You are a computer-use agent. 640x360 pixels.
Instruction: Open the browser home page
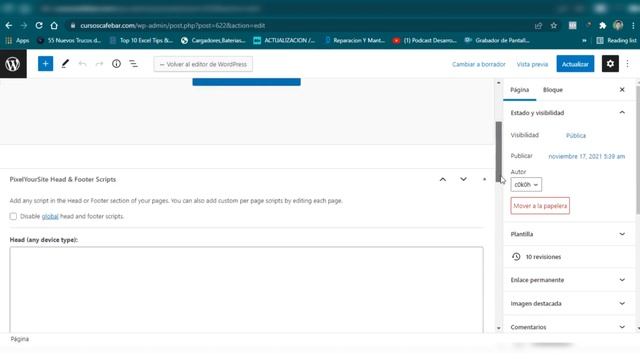(x=54, y=25)
